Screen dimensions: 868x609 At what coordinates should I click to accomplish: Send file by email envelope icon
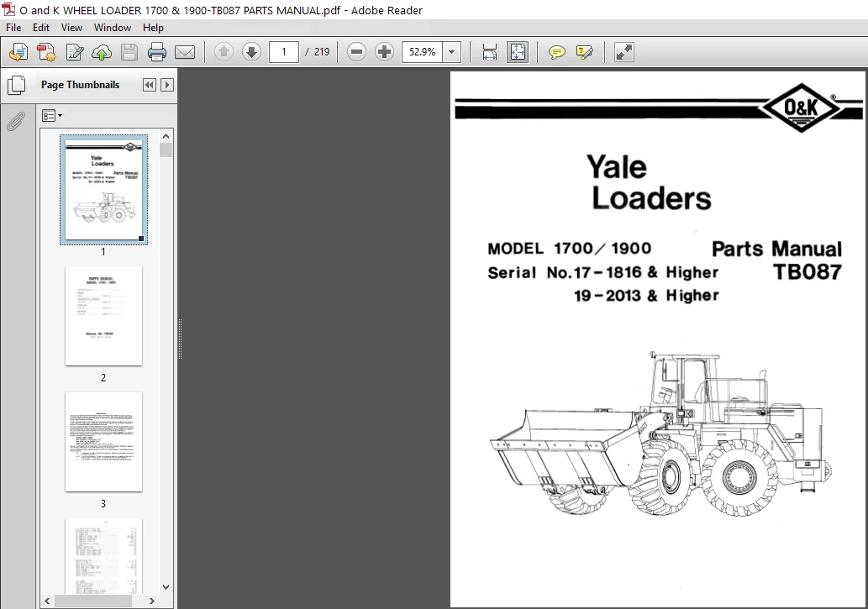click(185, 52)
